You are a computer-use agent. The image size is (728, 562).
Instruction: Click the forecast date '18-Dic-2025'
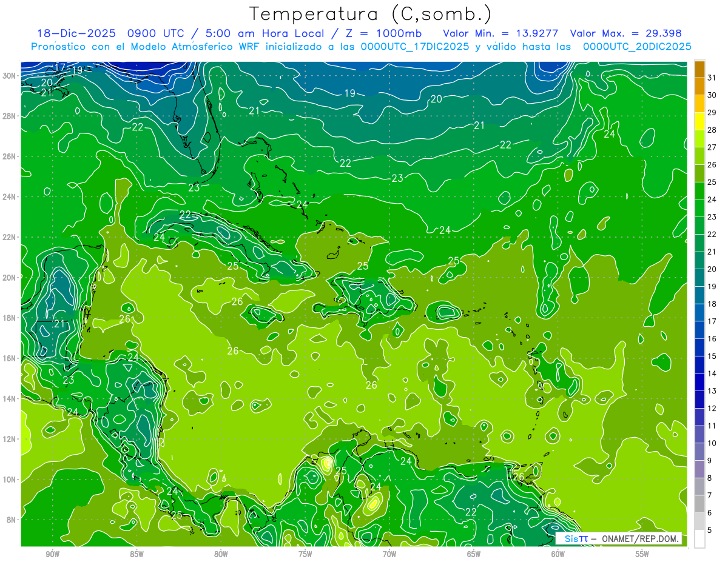76,33
